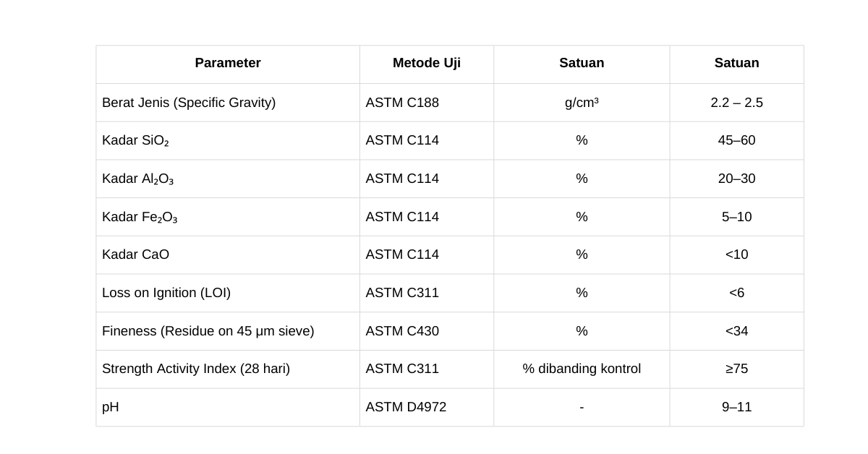868x454 pixels.
Task: Click the ASTM D4972 cell
Action: tap(406, 407)
